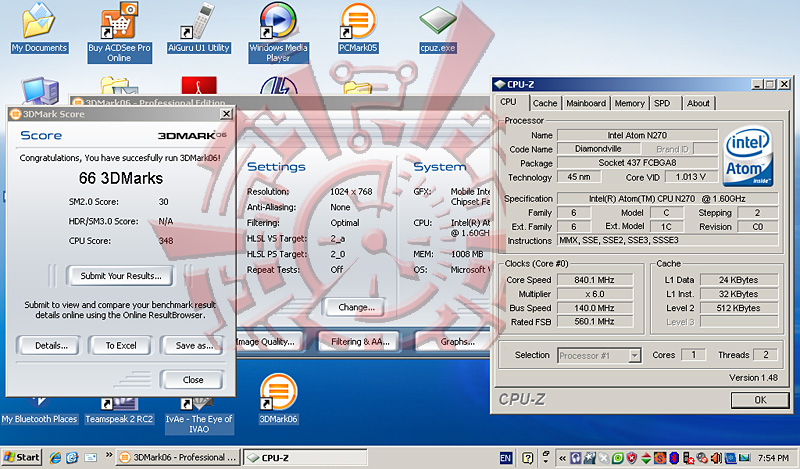Switch to the Mainboard tab in CPU-Z
This screenshot has height=469, width=800.
click(586, 103)
